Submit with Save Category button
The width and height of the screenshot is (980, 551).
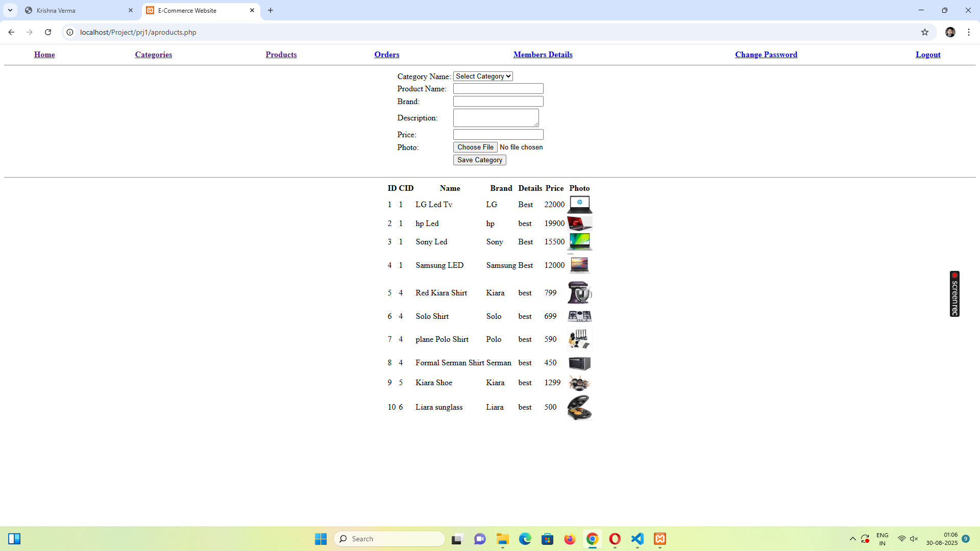coord(480,160)
